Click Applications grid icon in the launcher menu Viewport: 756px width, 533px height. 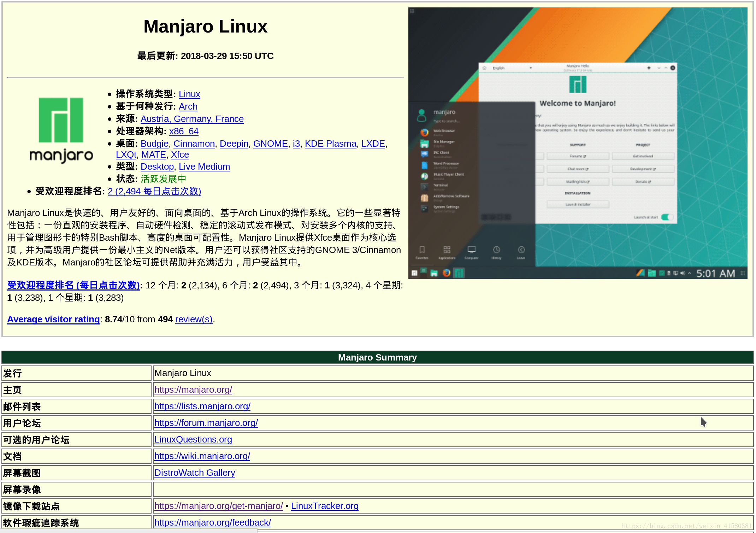tap(447, 250)
